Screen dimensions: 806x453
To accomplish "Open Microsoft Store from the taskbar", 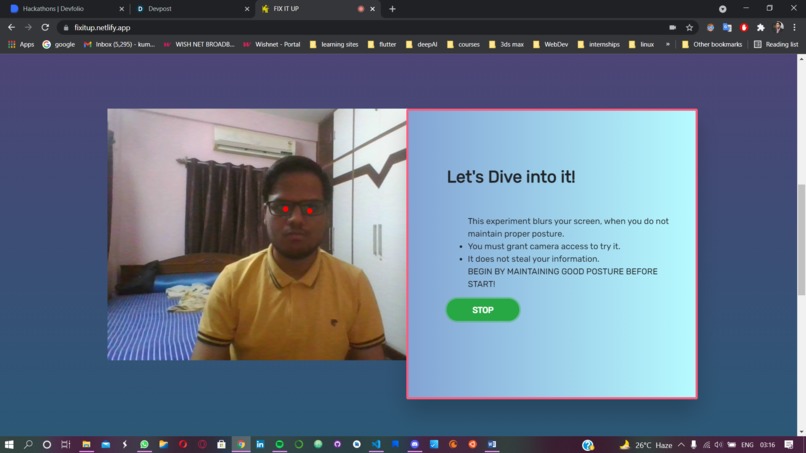I will tap(221, 444).
